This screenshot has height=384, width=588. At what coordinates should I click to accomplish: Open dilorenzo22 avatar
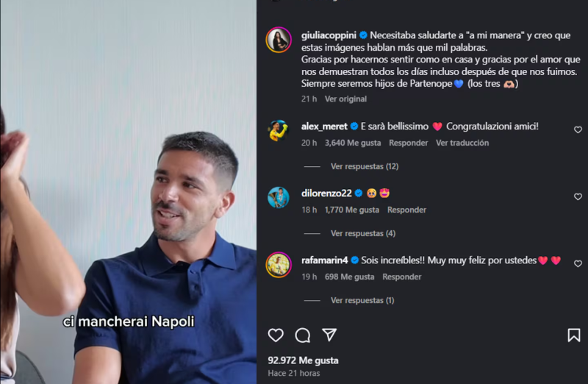point(279,197)
